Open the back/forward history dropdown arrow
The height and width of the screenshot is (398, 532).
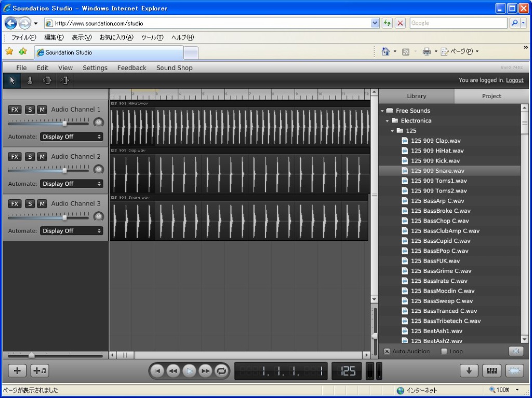coord(36,23)
